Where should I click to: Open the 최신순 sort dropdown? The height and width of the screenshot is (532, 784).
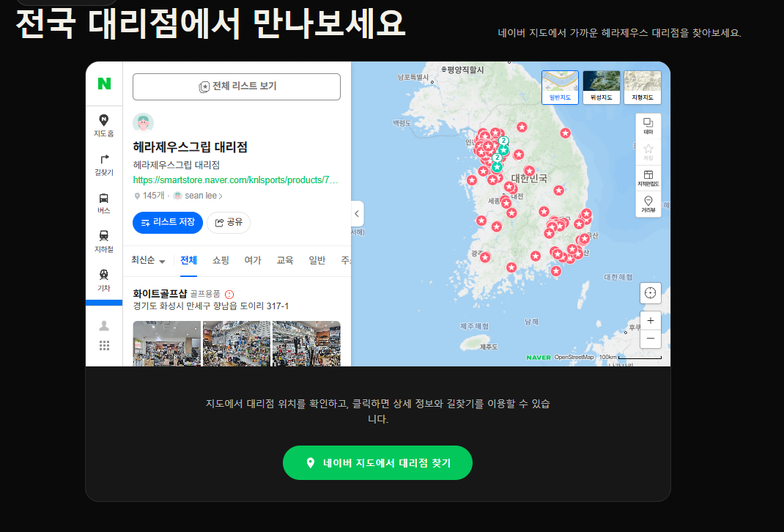(148, 260)
